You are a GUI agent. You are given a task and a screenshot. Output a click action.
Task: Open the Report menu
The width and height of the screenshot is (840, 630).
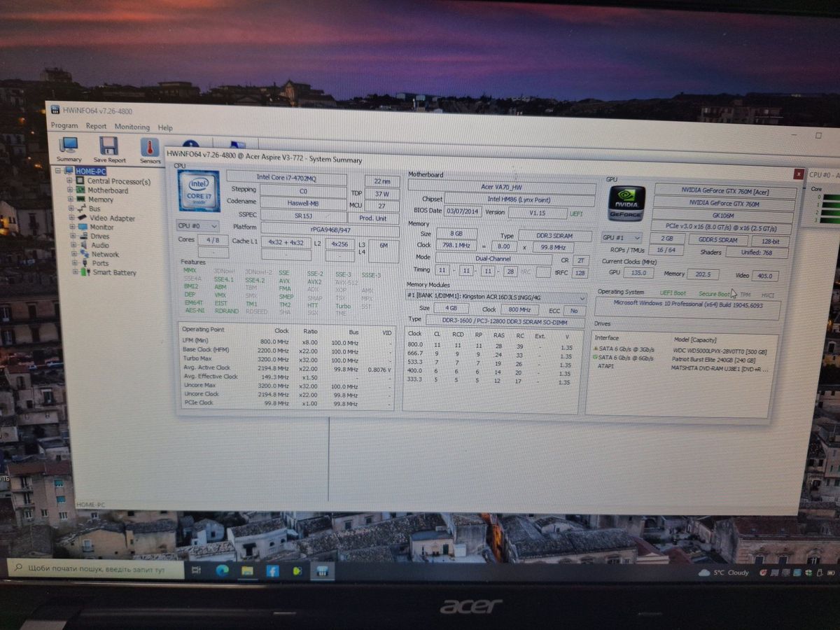[x=96, y=127]
